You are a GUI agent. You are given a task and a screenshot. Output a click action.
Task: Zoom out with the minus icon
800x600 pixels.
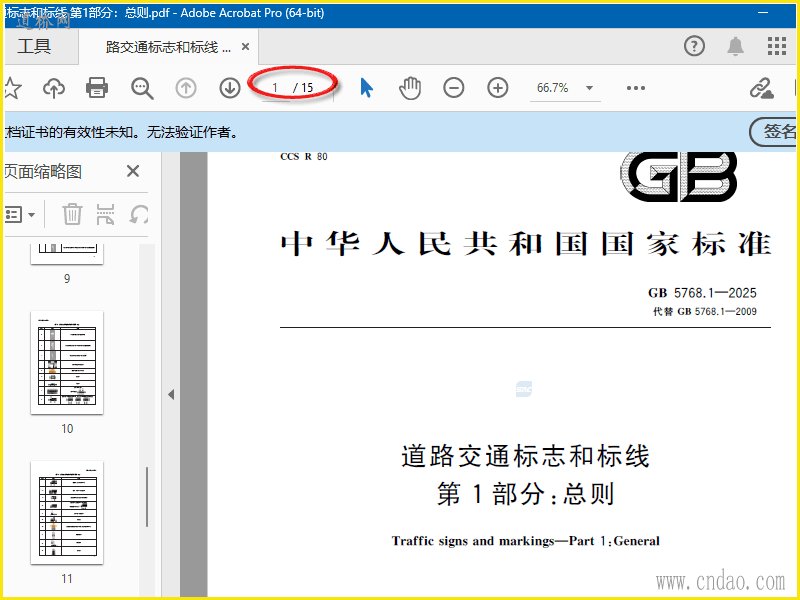(x=454, y=88)
